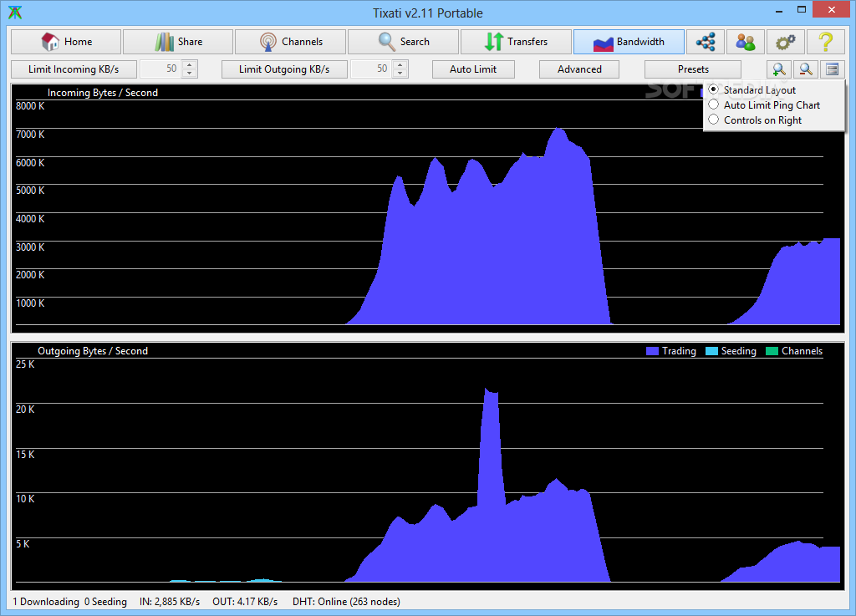Click '0 Seeding' in status bar
Screen dimensions: 856x616
[105, 601]
